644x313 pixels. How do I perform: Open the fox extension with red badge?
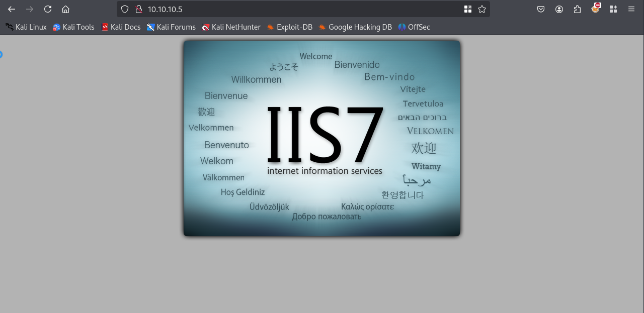(x=596, y=8)
